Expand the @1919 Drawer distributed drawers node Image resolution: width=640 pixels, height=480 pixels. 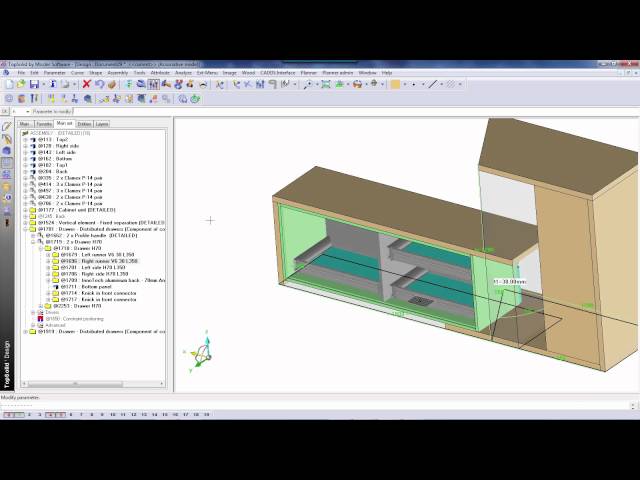(26, 331)
